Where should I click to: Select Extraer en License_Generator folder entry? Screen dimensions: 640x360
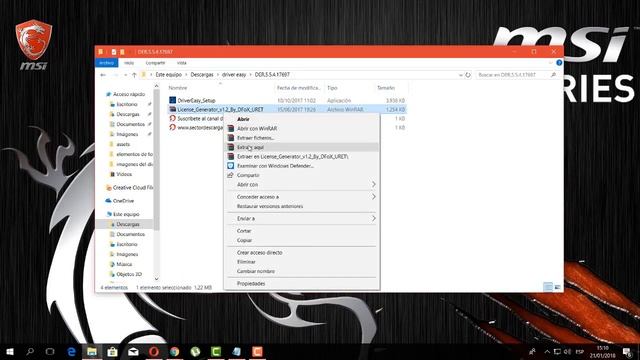[x=302, y=156]
